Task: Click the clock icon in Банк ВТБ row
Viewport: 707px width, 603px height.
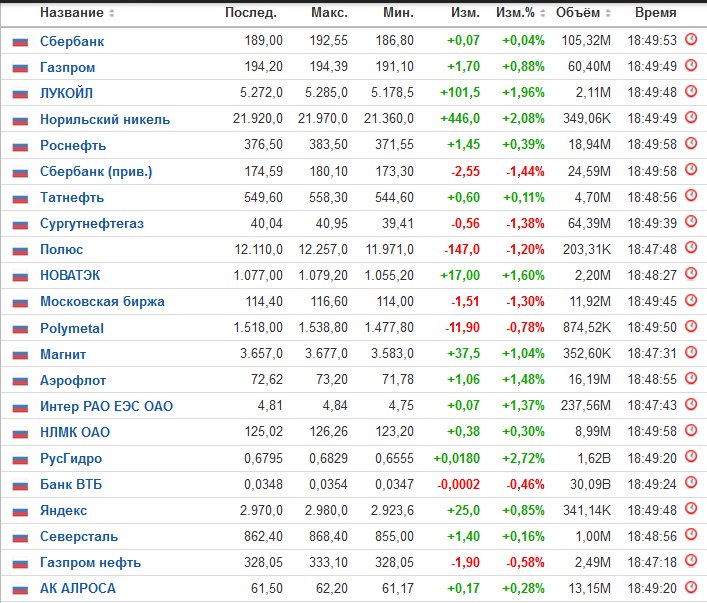Action: (691, 483)
